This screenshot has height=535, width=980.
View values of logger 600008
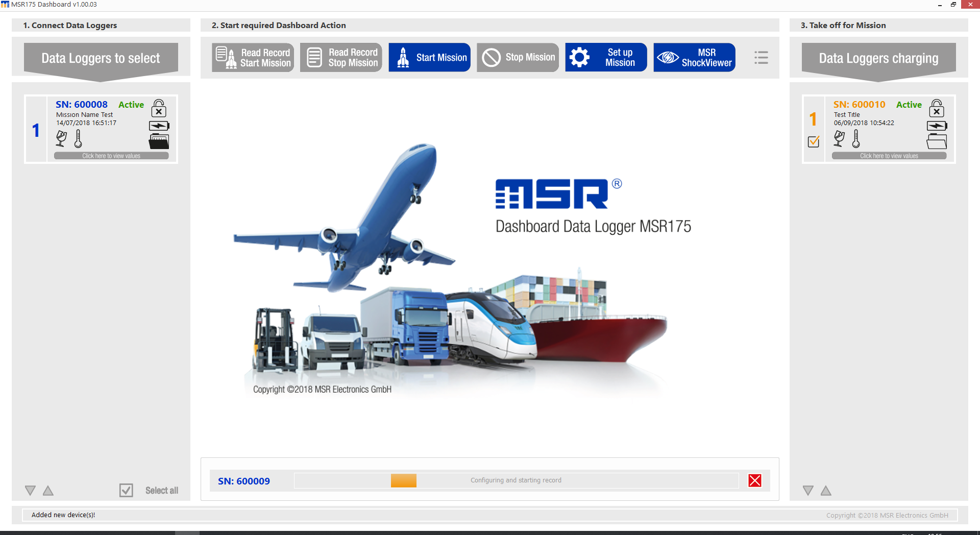pyautogui.click(x=111, y=156)
